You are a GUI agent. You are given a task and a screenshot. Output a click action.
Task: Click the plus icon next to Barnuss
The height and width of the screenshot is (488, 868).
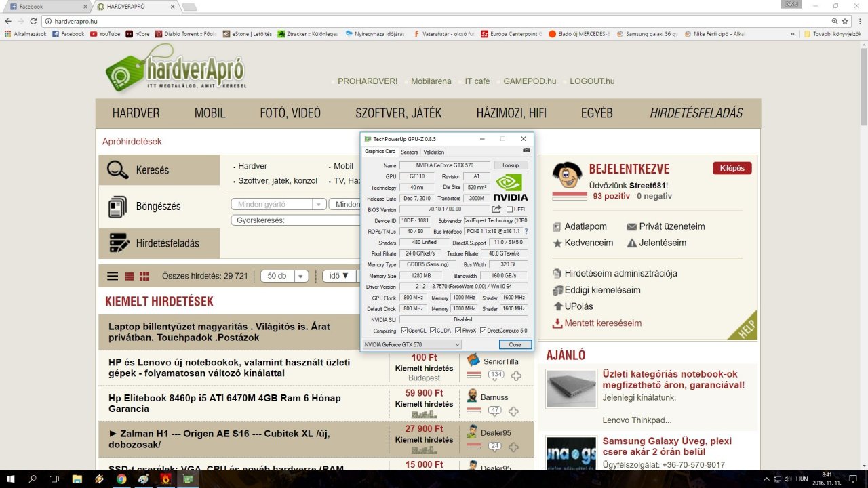pyautogui.click(x=514, y=411)
